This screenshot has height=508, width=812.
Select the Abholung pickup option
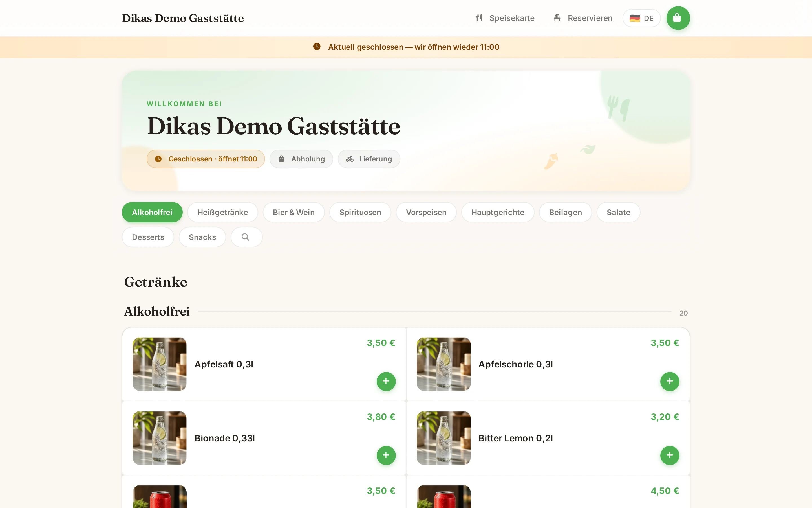(301, 159)
